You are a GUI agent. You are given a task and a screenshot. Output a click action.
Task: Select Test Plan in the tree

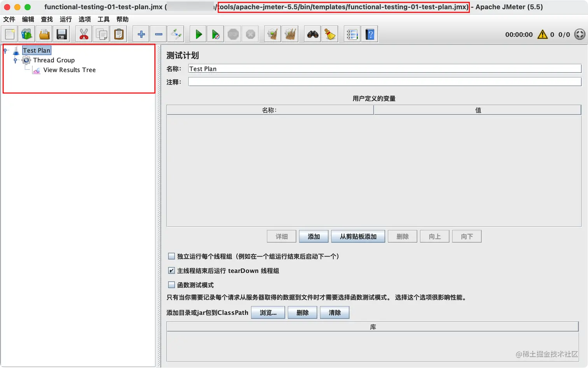click(x=37, y=50)
